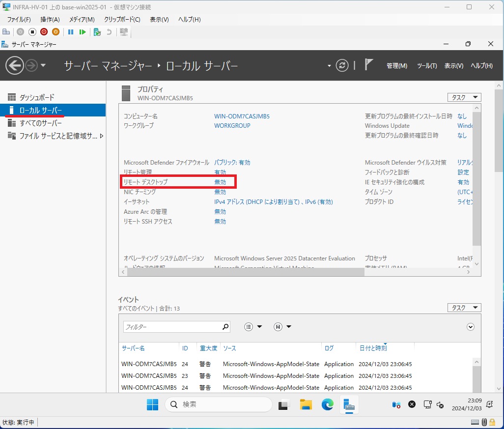Click the IPv4 アドレス Ethernet link

pos(274,201)
